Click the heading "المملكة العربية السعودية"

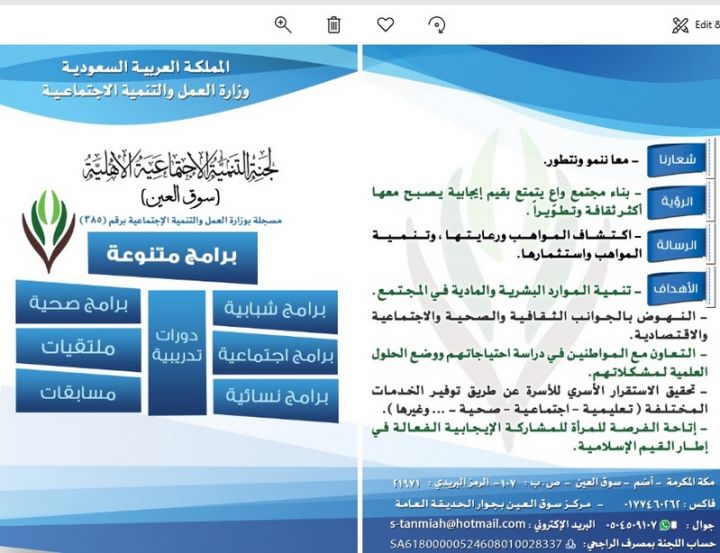(146, 68)
